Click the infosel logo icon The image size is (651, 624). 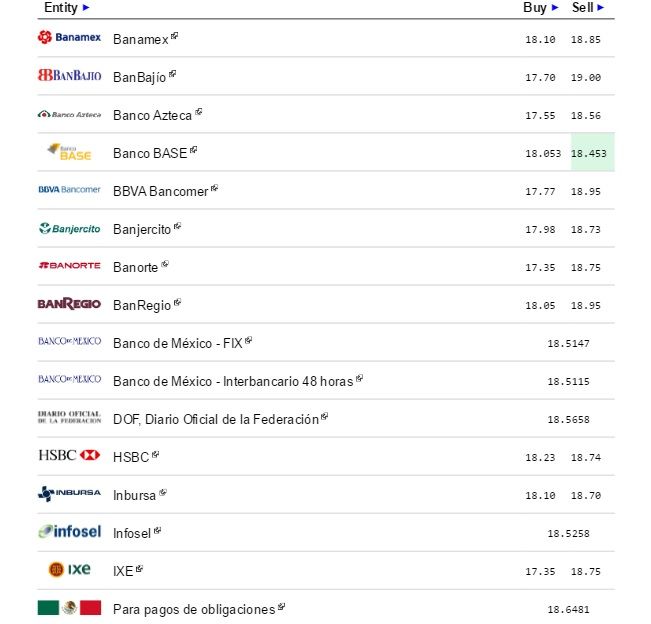69,532
